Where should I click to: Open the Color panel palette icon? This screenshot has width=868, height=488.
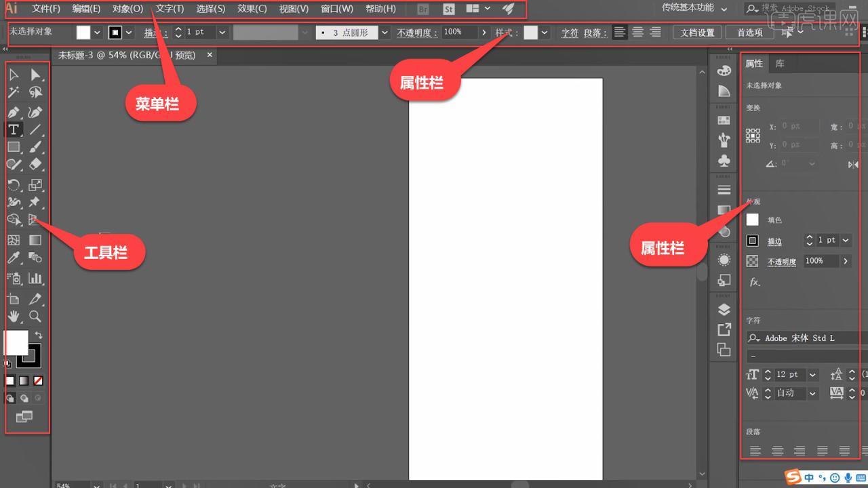pos(724,70)
